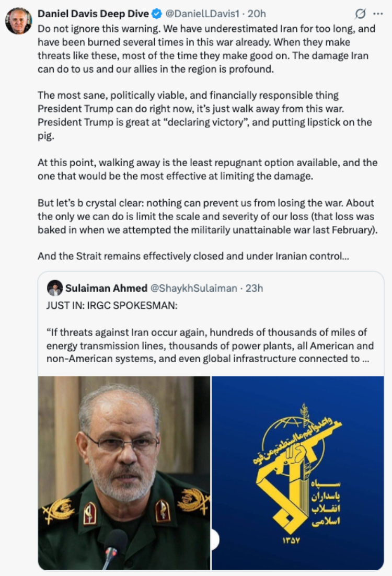Screen dimensions: 392x576
Task: Open the @ShaykhSulaiman handle
Action: [193, 288]
